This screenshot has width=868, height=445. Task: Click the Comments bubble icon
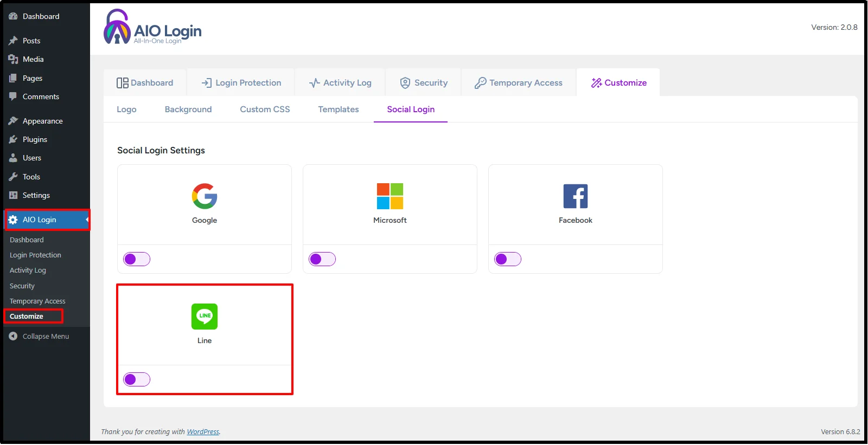point(13,96)
